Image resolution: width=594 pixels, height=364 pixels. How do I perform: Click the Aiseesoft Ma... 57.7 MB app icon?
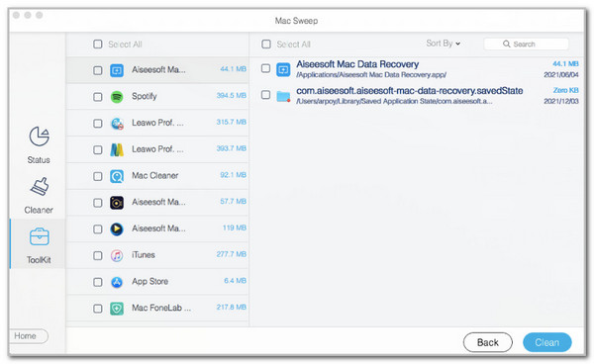(117, 203)
